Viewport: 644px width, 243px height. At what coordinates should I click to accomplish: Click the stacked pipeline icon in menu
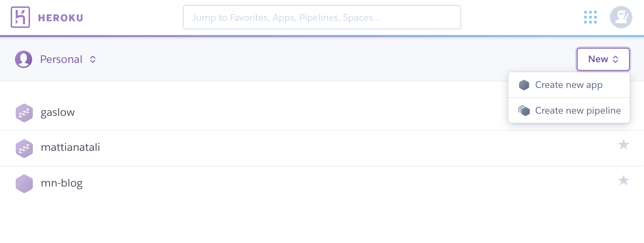524,110
